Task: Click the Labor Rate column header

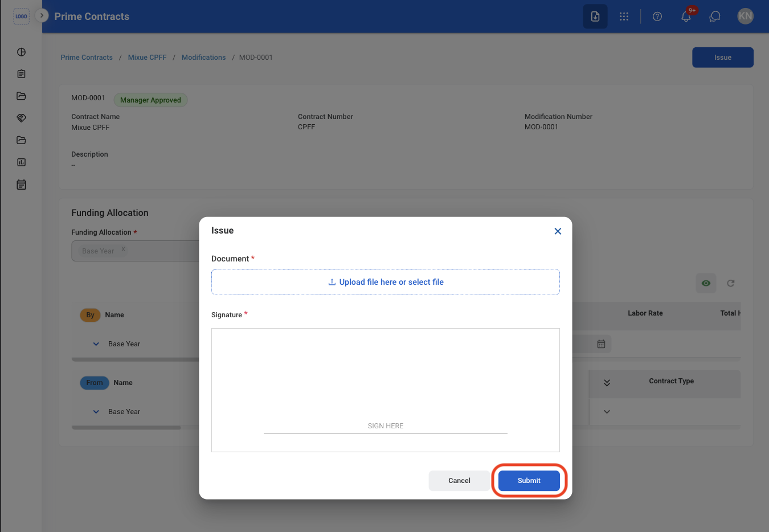Action: click(645, 313)
